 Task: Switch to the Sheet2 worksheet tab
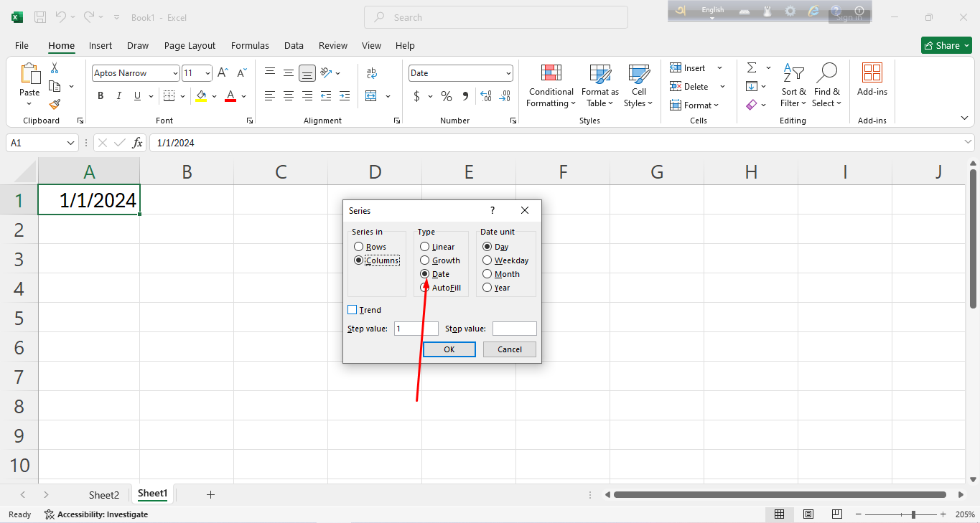coord(103,495)
